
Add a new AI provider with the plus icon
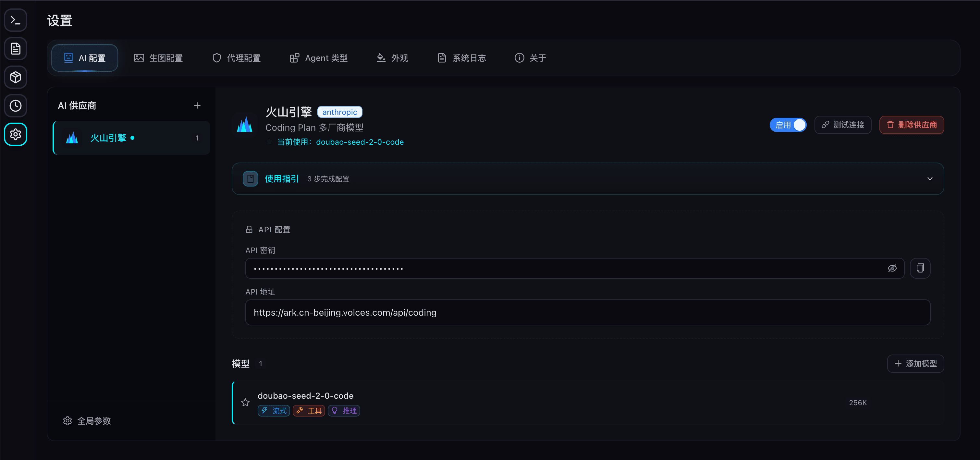click(197, 105)
